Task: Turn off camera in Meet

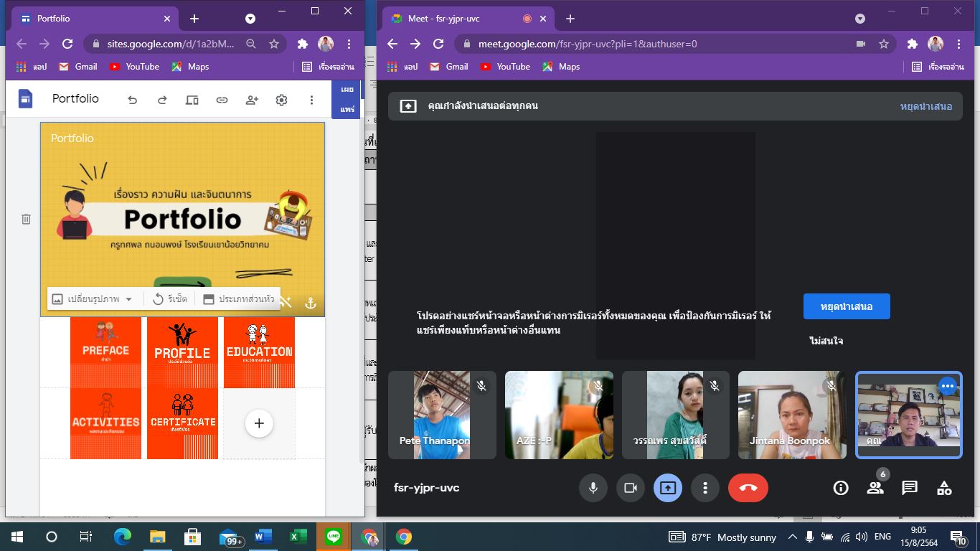Action: click(631, 488)
